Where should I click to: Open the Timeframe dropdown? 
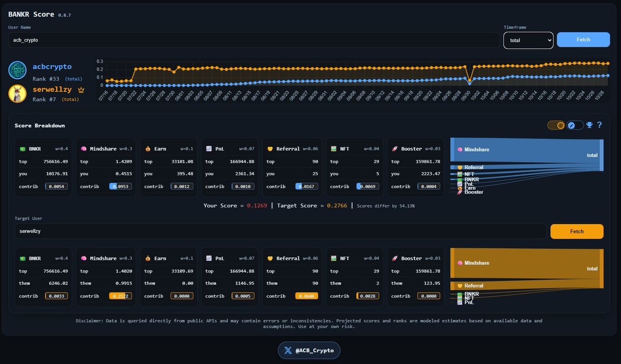point(528,40)
